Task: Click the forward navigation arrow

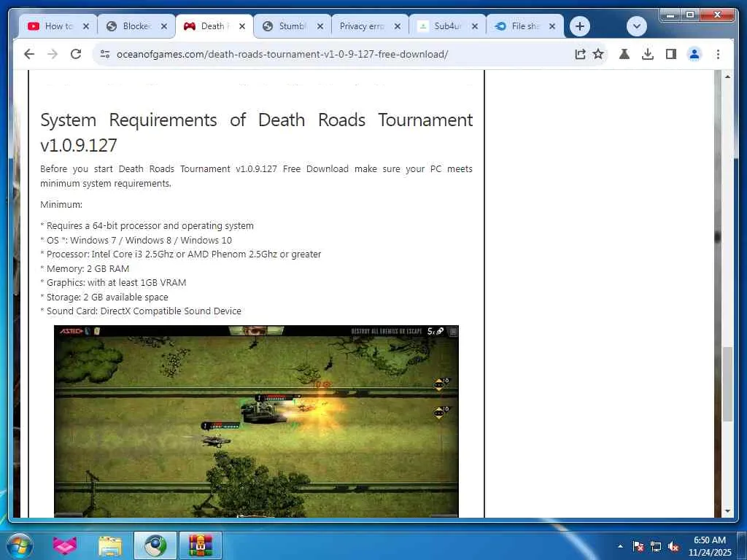Action: (53, 54)
